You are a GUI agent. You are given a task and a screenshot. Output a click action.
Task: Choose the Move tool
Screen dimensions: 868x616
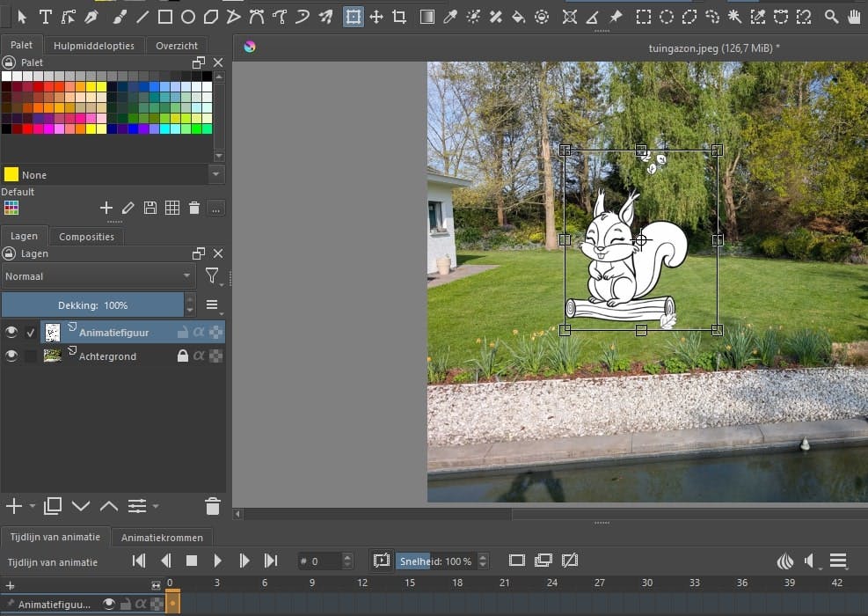pyautogui.click(x=376, y=17)
